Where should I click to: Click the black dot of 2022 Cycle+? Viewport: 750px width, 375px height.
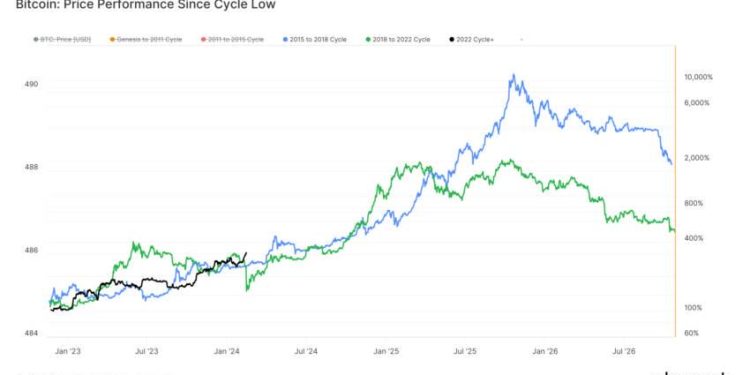click(452, 39)
